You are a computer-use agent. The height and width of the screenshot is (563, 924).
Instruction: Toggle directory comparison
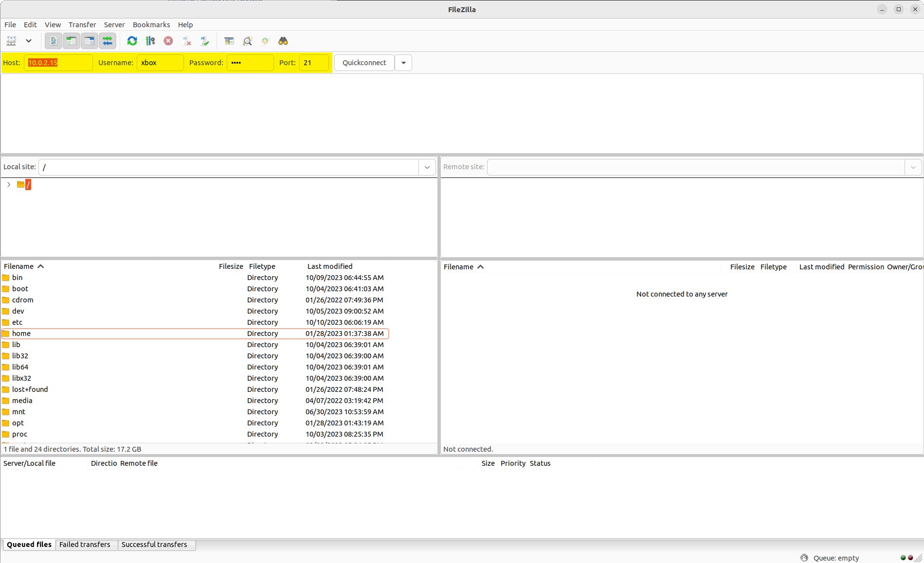(247, 41)
